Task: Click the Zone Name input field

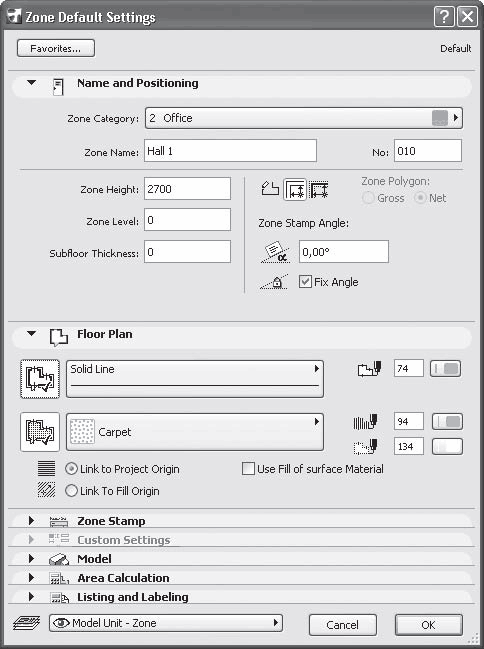Action: point(231,151)
